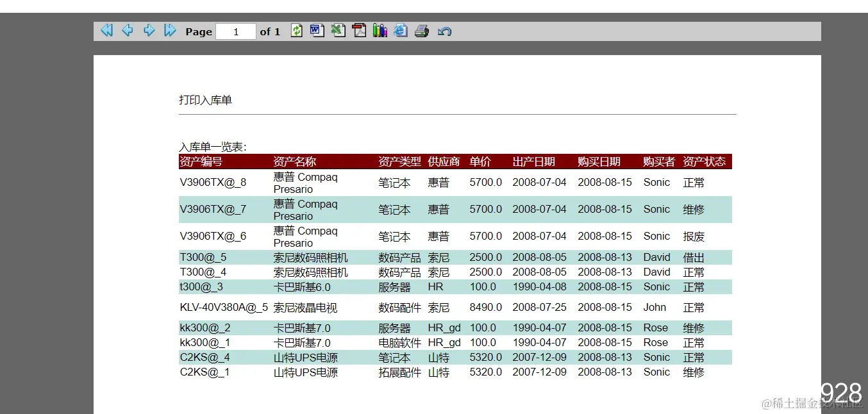Select asset number V3906TX@_7
The width and height of the screenshot is (868, 414).
(x=213, y=210)
